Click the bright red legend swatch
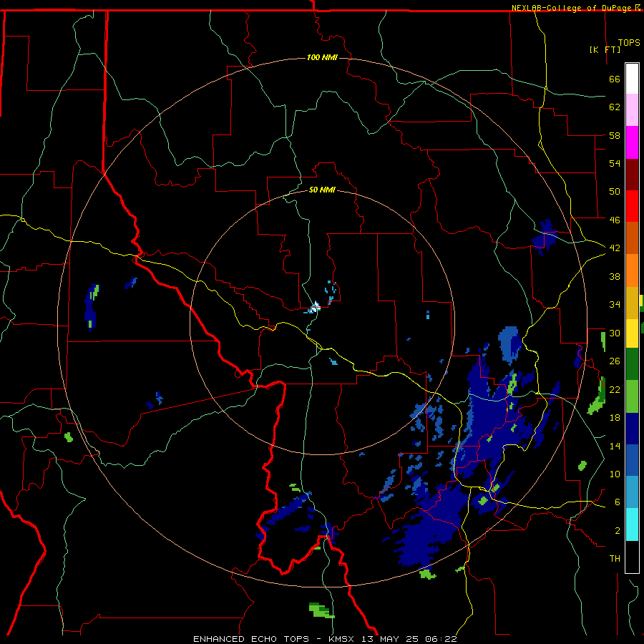644x644 pixels. coord(632,206)
